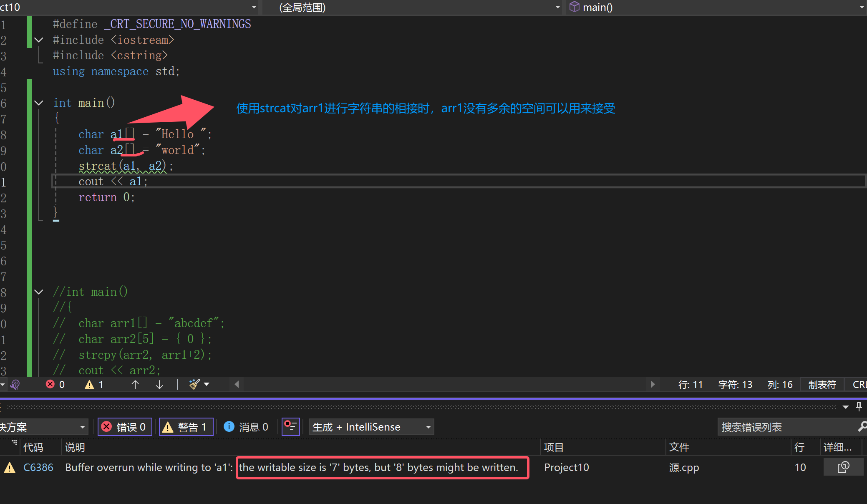This screenshot has width=867, height=504.
Task: Run Code Cleanup with the broom icon
Action: pos(194,384)
